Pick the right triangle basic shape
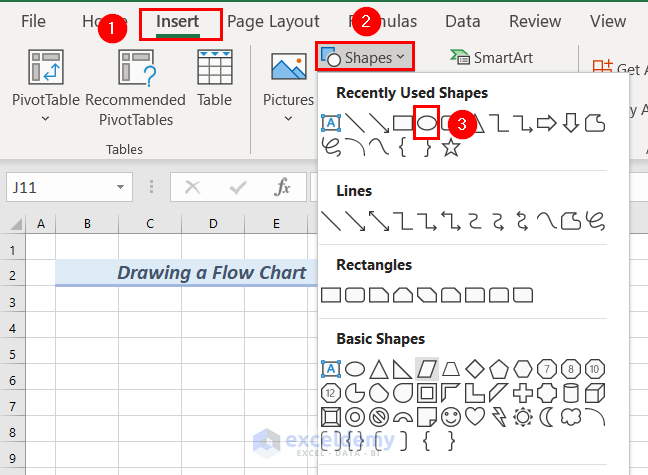 tap(403, 369)
